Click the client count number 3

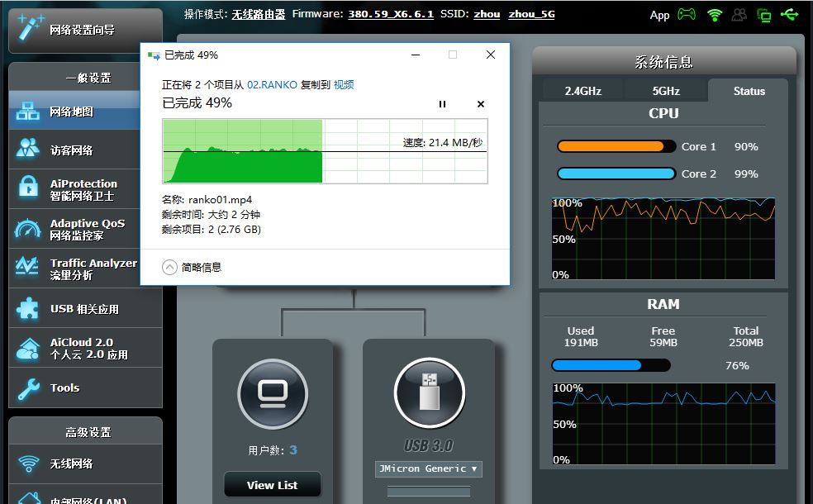point(293,449)
